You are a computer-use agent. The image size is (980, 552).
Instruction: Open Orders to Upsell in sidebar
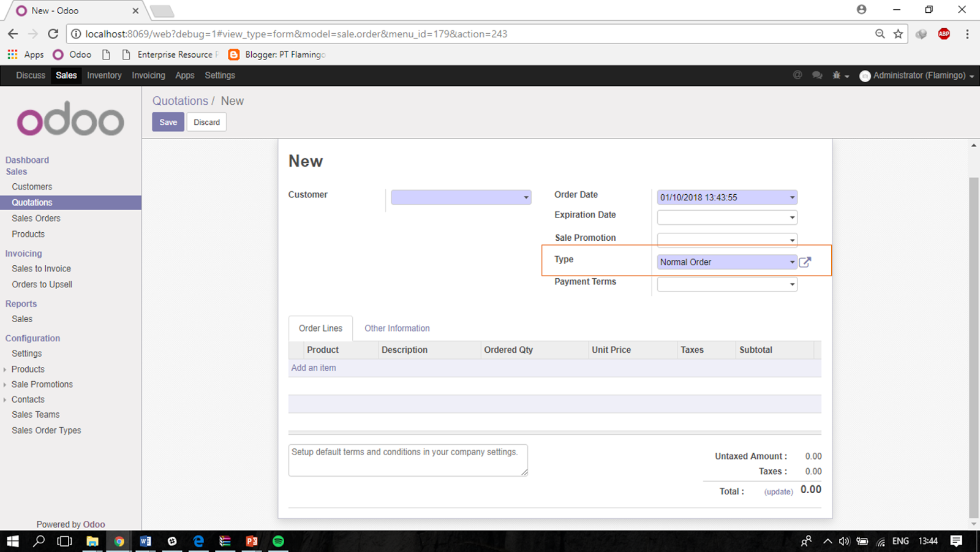click(42, 285)
